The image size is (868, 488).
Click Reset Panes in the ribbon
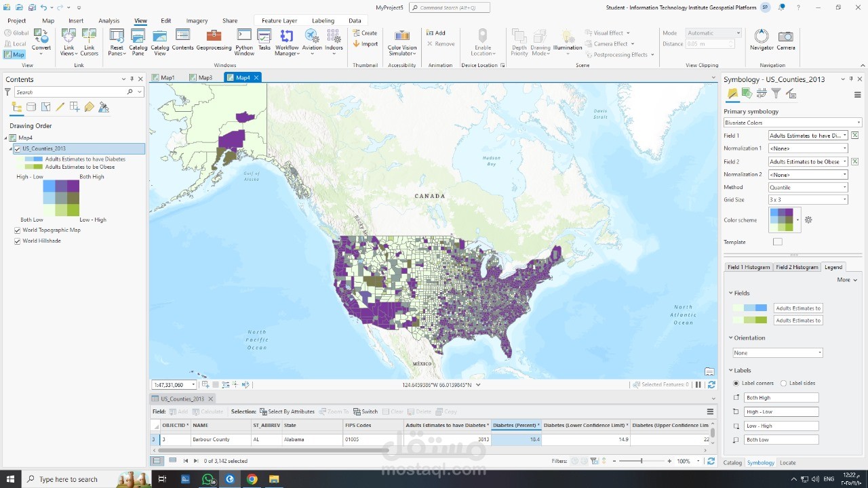[x=117, y=41]
